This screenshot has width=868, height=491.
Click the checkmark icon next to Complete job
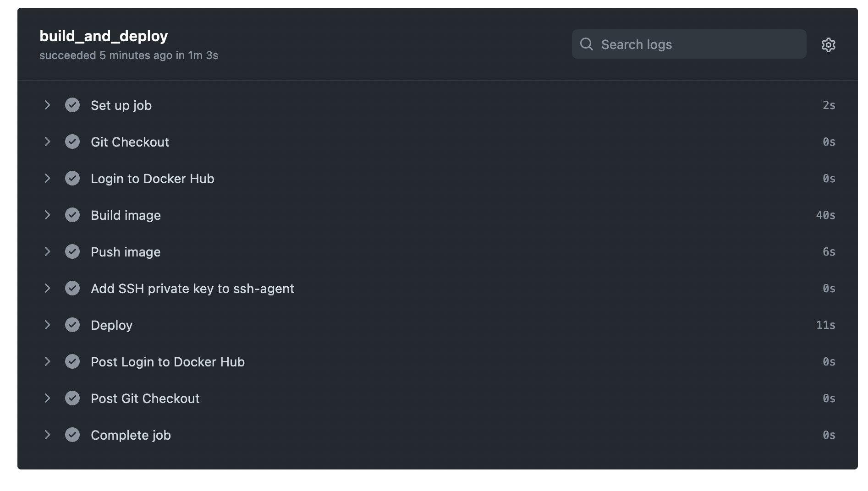[72, 435]
